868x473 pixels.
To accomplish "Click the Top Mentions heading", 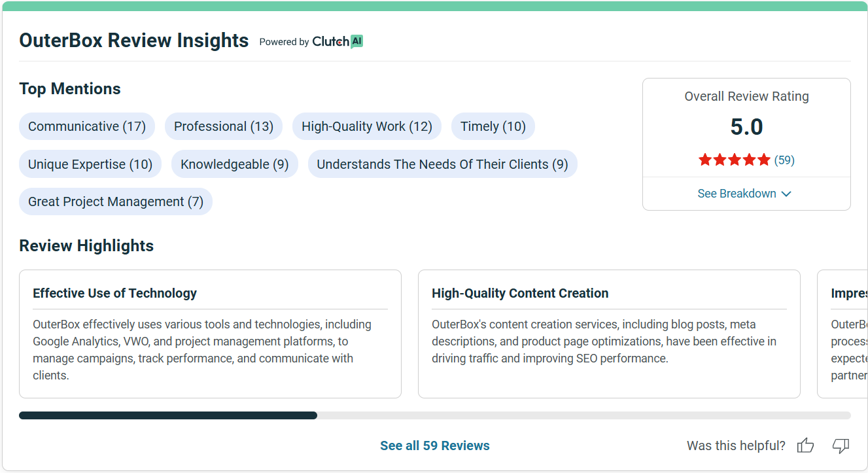I will click(x=70, y=88).
